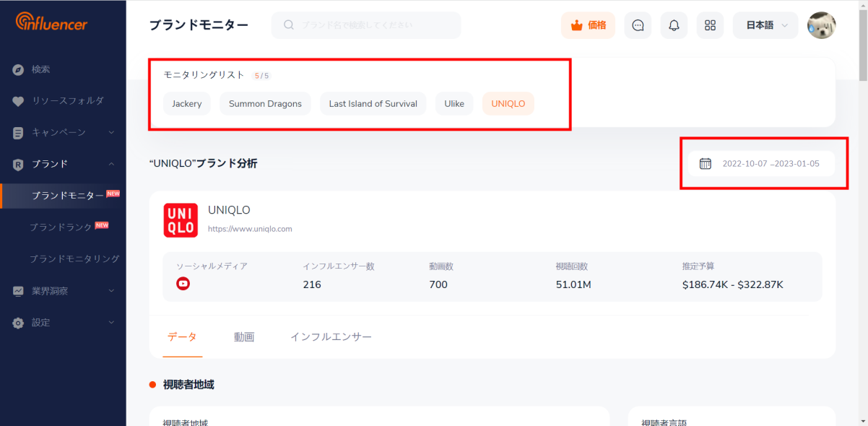The width and height of the screenshot is (868, 426).
Task: Open the 日本語 language dropdown
Action: coord(765,25)
